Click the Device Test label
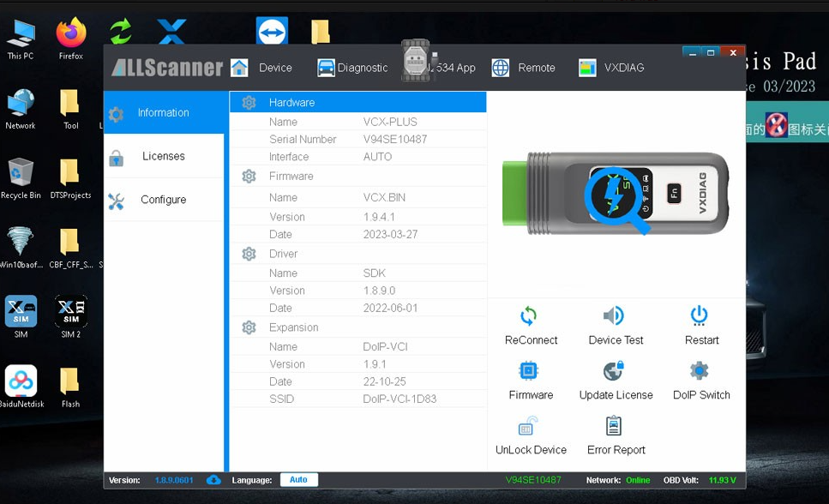 [x=616, y=340]
